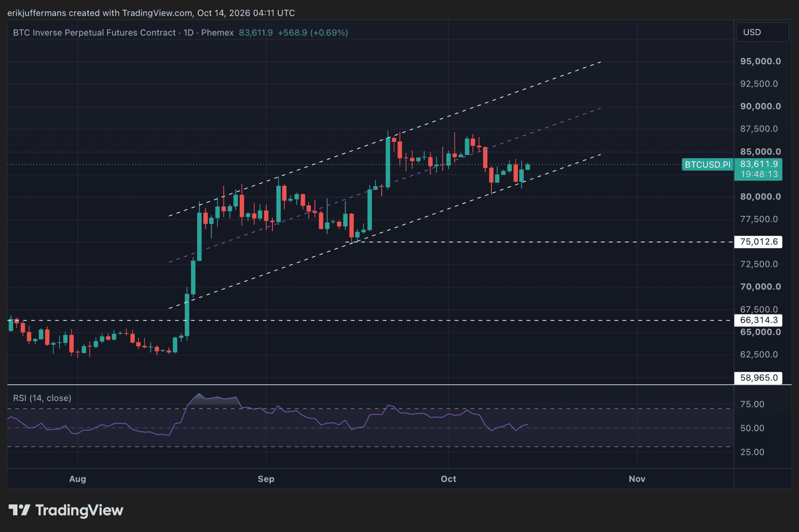Open the USD currency selector
The height and width of the screenshot is (532, 799).
(x=762, y=32)
